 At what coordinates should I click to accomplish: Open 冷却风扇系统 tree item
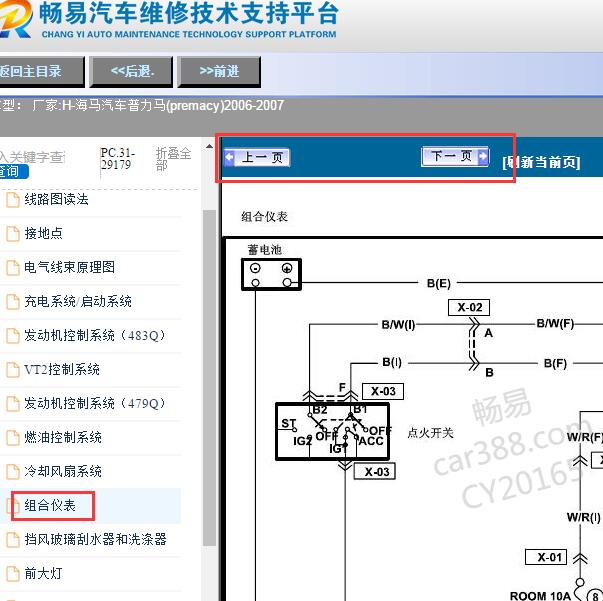[63, 471]
